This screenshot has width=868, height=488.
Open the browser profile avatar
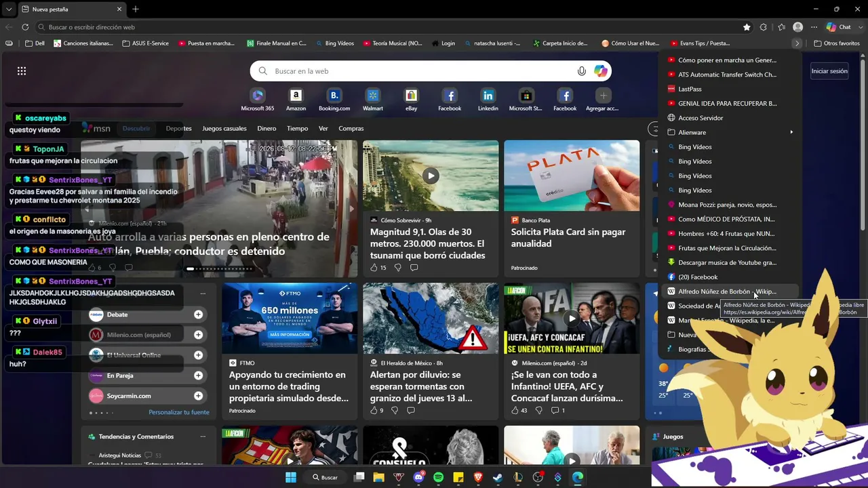pos(798,27)
